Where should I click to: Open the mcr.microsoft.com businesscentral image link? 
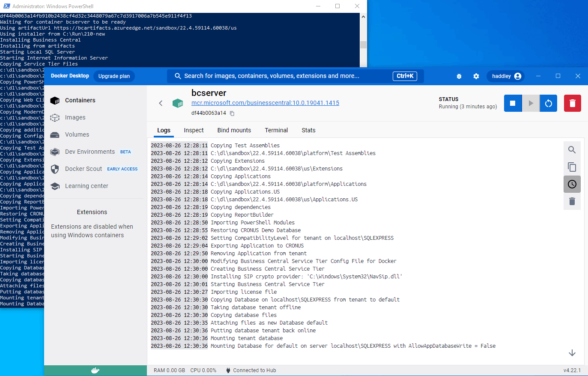265,103
